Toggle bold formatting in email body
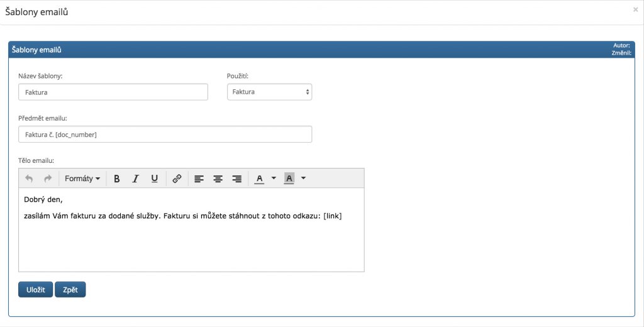The width and height of the screenshot is (644, 327). click(x=116, y=179)
